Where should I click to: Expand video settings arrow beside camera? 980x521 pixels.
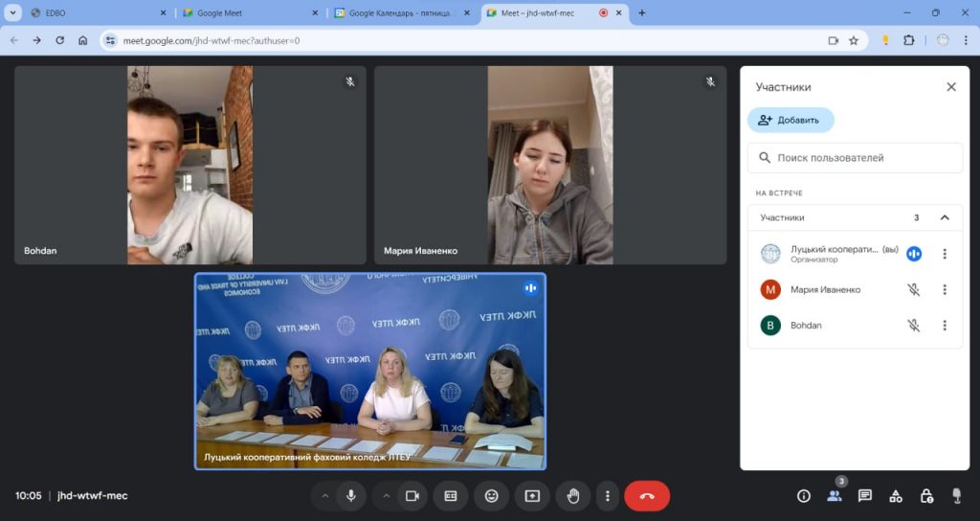387,496
